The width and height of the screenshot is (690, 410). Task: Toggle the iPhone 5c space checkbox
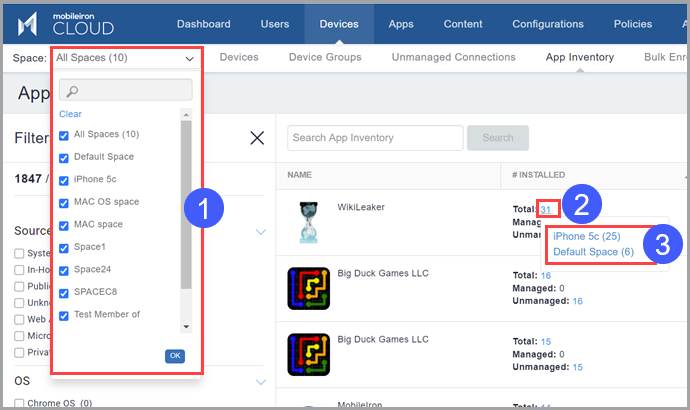[x=65, y=180]
